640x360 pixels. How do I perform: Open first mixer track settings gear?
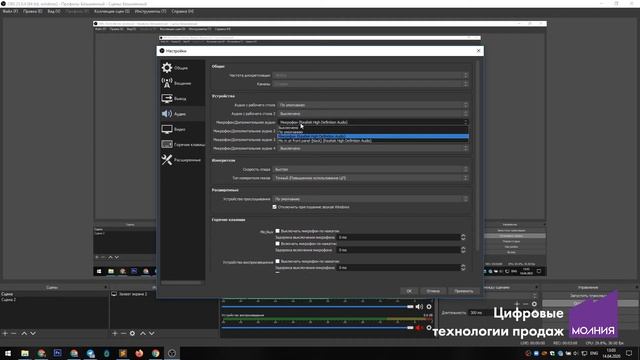point(429,307)
